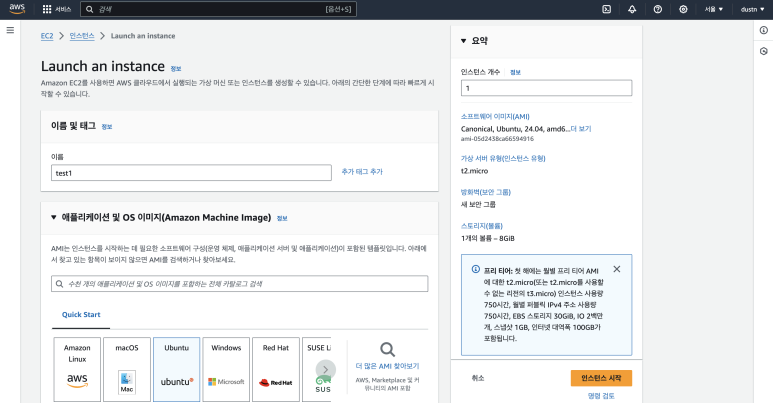
Task: Select the SUSE Linux AMI tile
Action: pos(317,369)
